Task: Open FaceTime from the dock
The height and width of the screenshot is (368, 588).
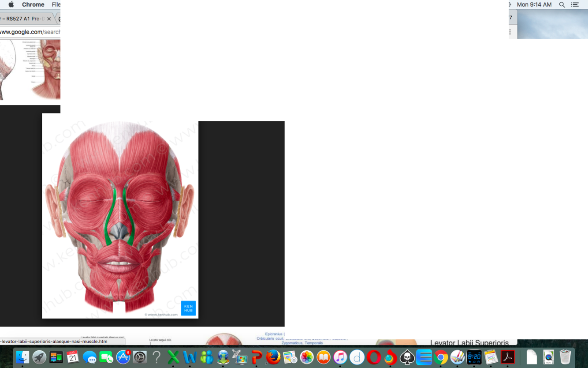Action: pyautogui.click(x=106, y=357)
